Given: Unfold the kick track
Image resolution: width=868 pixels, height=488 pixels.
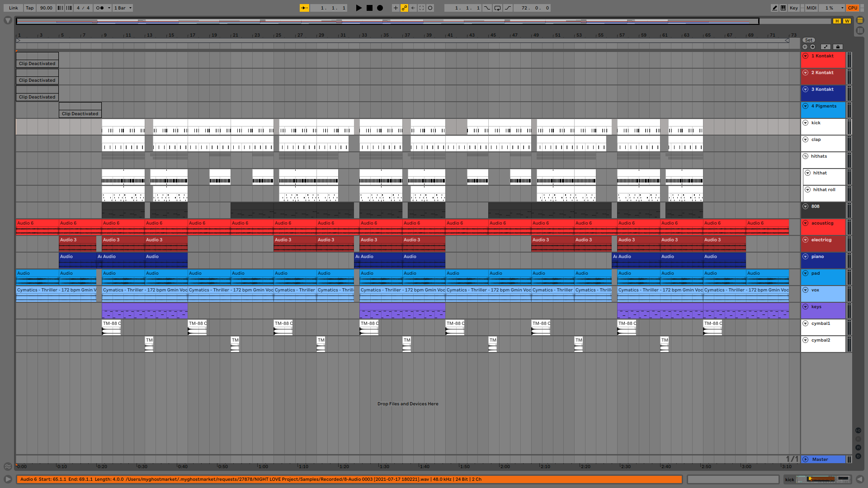Looking at the screenshot, I should tap(805, 123).
